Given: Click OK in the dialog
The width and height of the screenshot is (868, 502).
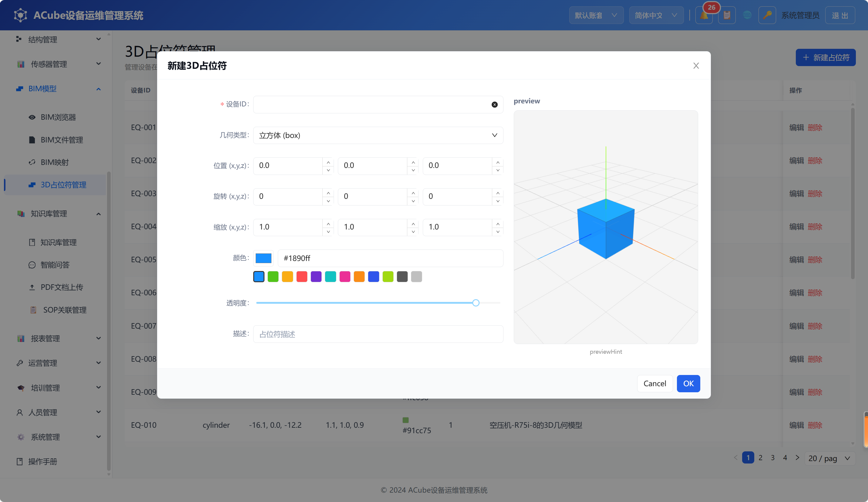Looking at the screenshot, I should [x=688, y=383].
